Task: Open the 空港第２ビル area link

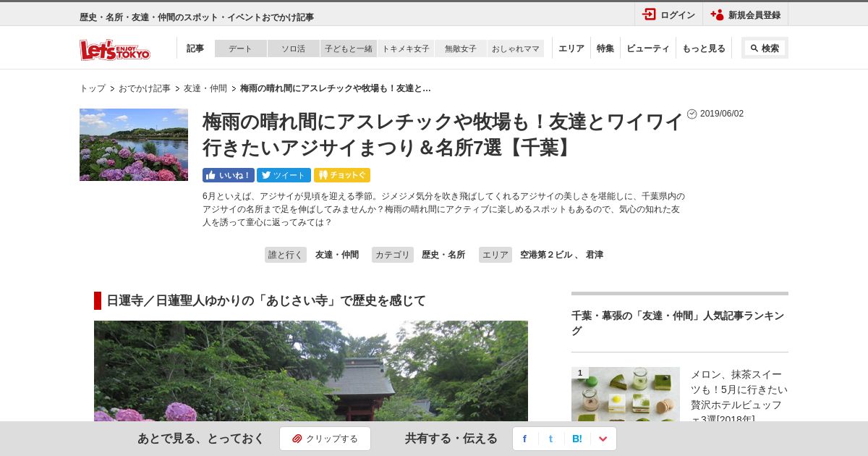Action: tap(546, 255)
